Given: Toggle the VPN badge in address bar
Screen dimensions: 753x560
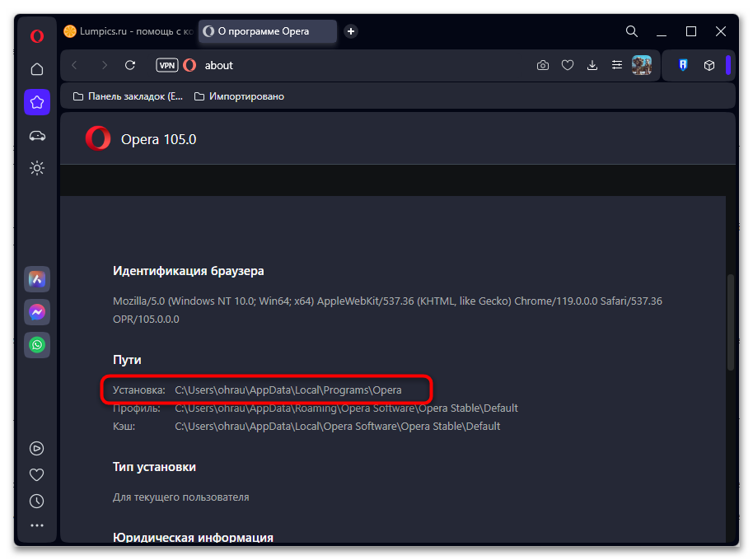Looking at the screenshot, I should click(167, 65).
